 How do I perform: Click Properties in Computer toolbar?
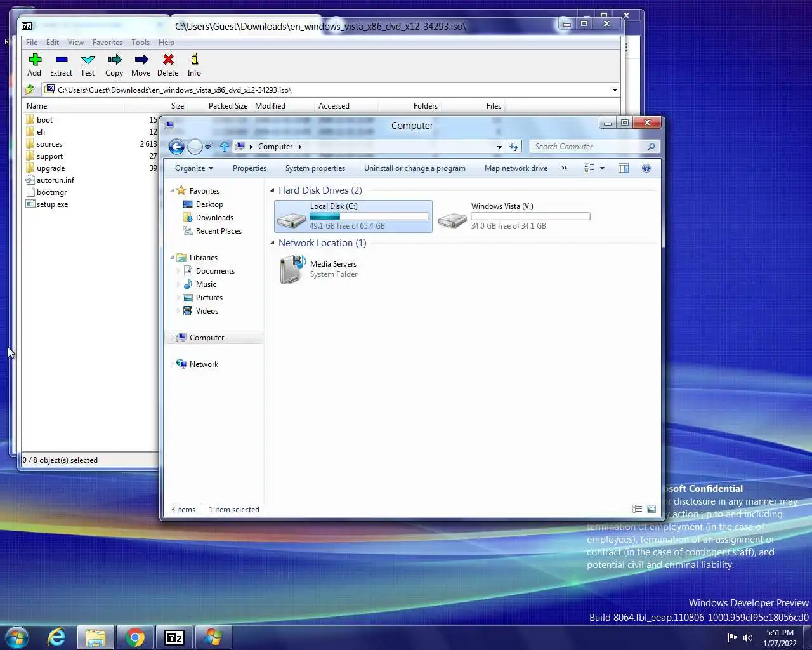(249, 168)
